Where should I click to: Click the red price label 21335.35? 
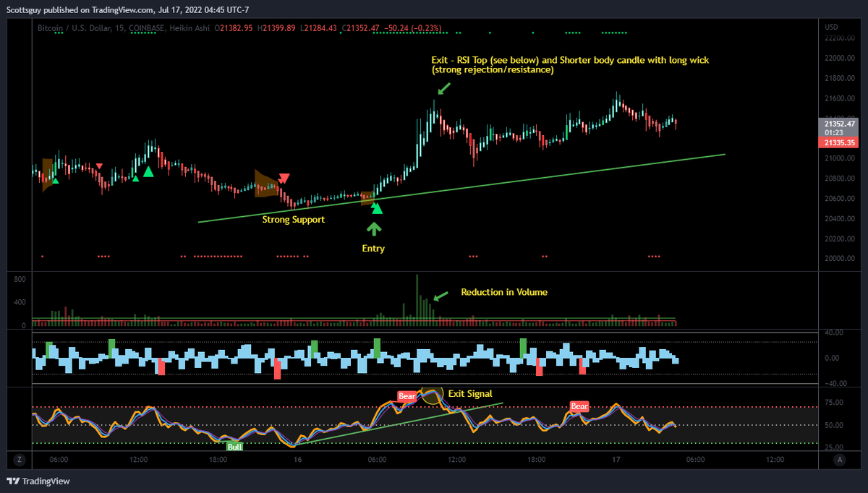tap(838, 143)
